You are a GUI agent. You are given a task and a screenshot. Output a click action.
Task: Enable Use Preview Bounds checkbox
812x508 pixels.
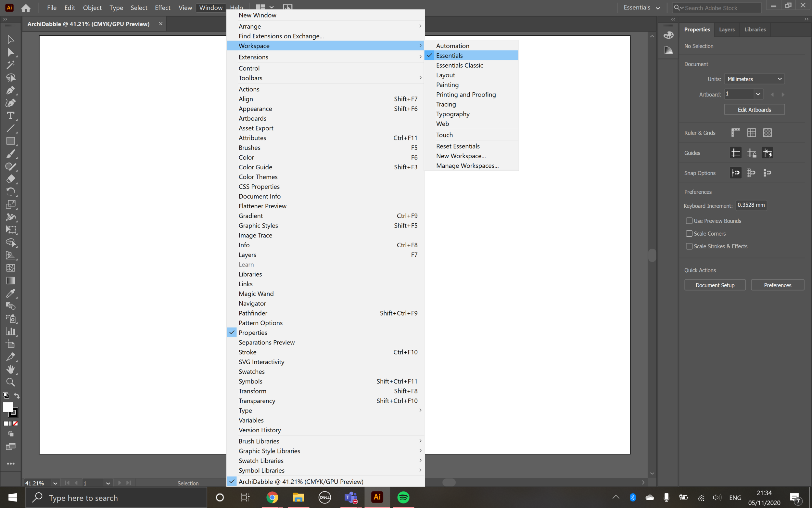689,221
